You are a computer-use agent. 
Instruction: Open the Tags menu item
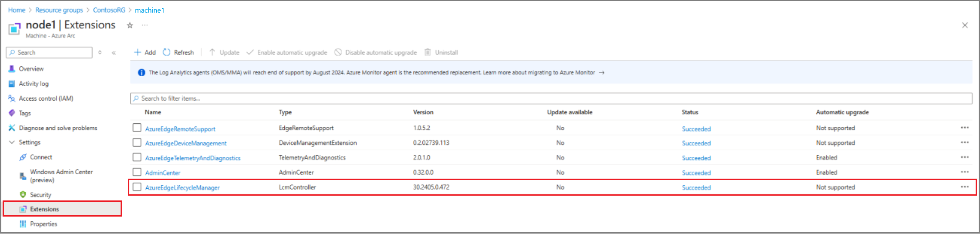pos(20,113)
